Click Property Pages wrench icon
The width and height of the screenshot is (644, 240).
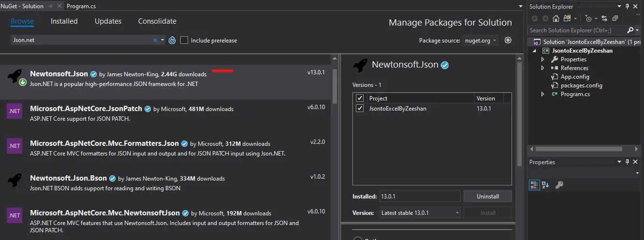pos(559,184)
